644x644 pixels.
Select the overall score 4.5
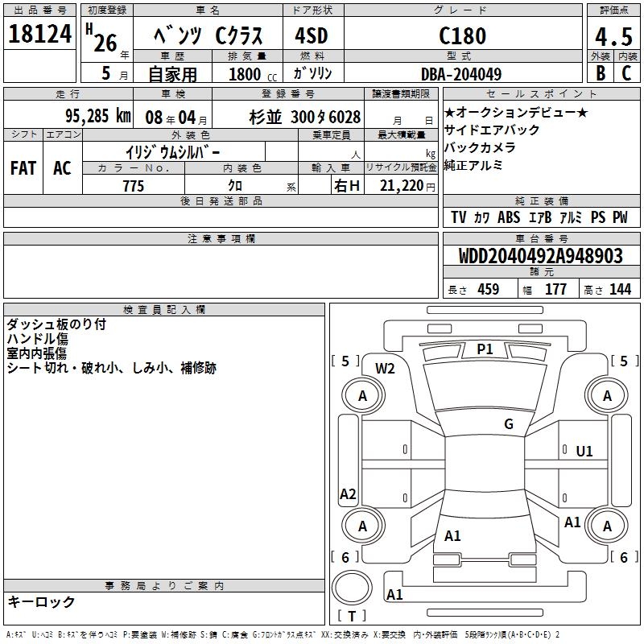tap(613, 36)
